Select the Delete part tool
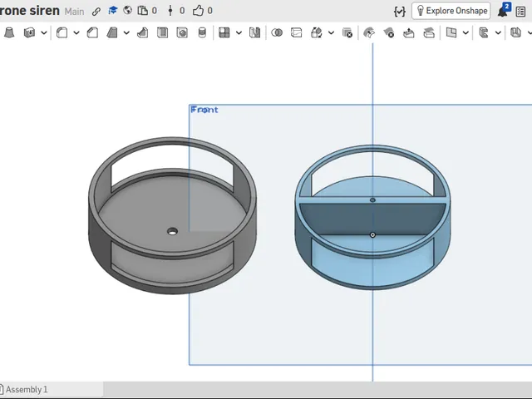 tap(347, 33)
